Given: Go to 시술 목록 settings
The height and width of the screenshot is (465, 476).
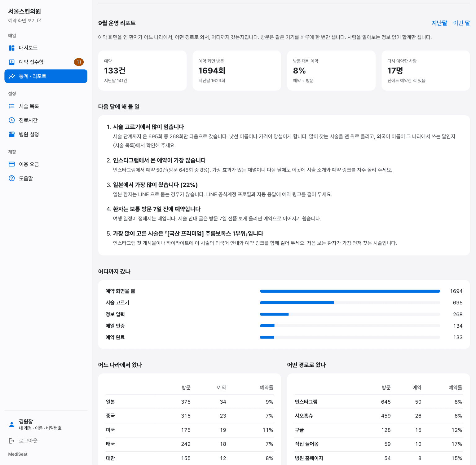Looking at the screenshot, I should point(46,106).
